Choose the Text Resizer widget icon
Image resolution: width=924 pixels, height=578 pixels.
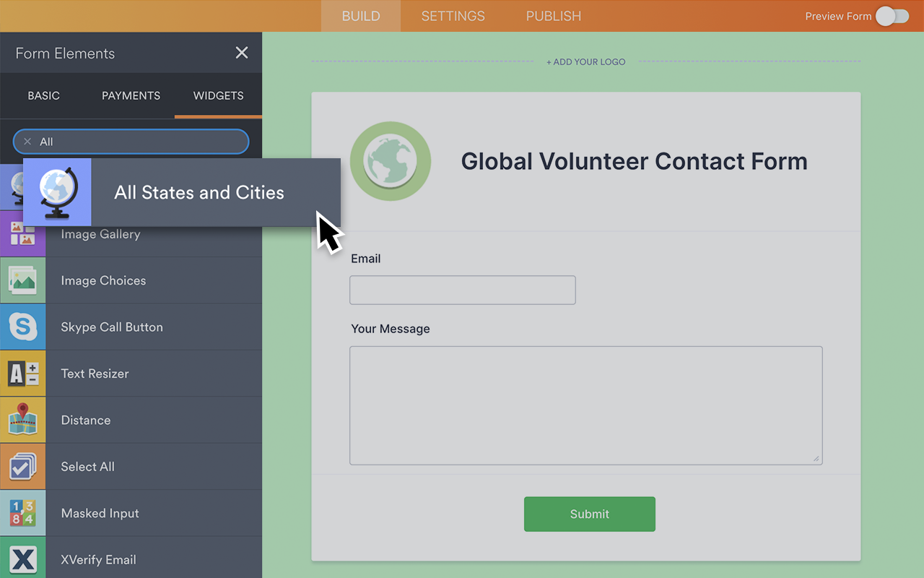22,374
